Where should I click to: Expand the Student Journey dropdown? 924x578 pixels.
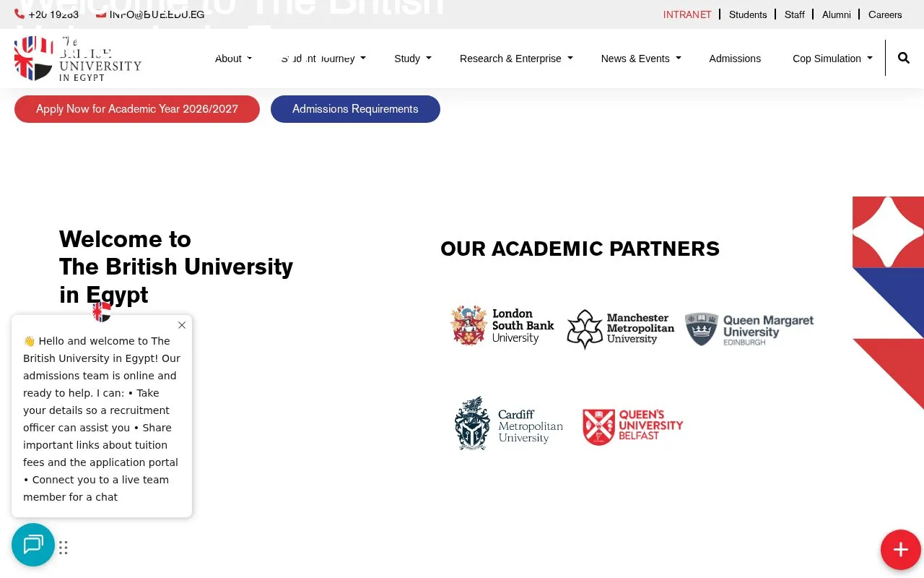point(323,59)
